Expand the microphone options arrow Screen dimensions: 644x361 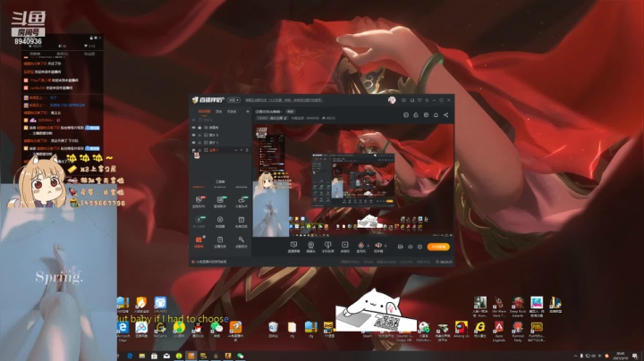click(368, 246)
